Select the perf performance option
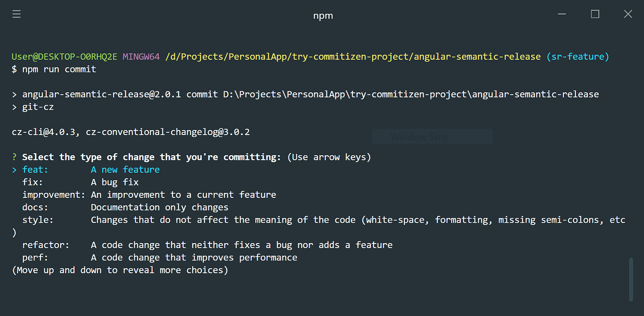This screenshot has height=316, width=644. coord(160,257)
